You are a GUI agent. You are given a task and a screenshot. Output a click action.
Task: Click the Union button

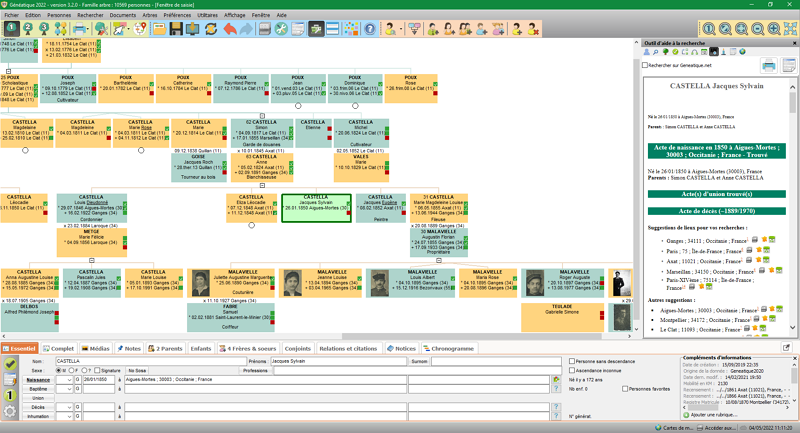(x=38, y=398)
